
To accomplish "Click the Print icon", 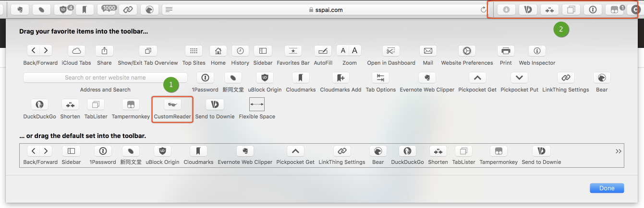I will (505, 51).
